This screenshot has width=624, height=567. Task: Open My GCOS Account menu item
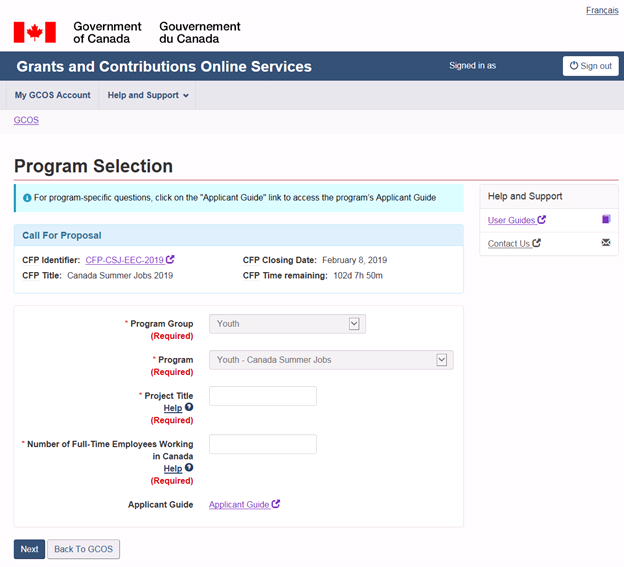pyautogui.click(x=52, y=96)
